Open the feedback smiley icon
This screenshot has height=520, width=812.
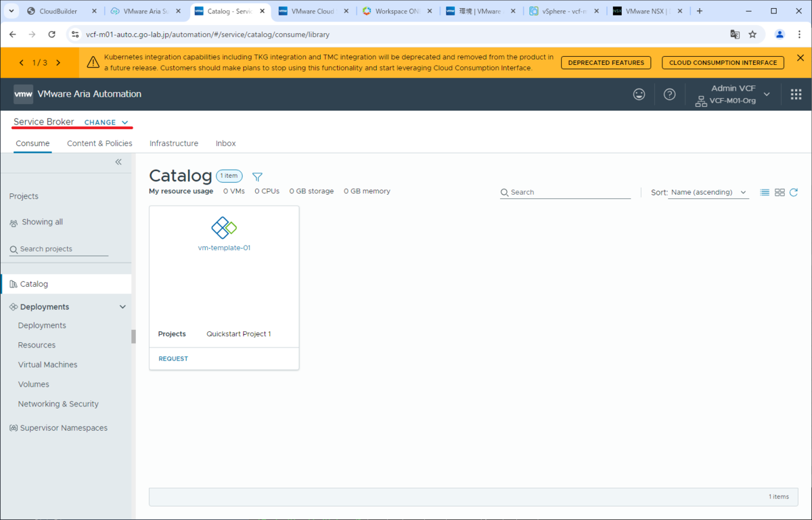click(639, 95)
